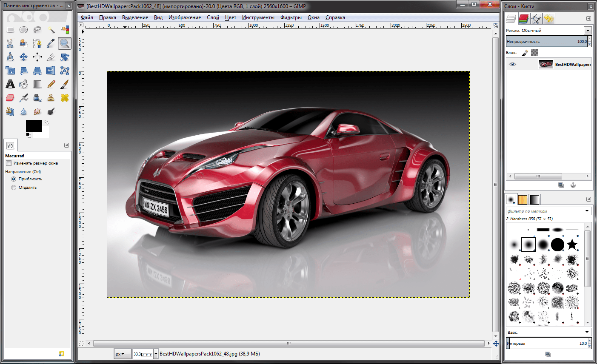Select the Paintbrush tool

[x=65, y=84]
